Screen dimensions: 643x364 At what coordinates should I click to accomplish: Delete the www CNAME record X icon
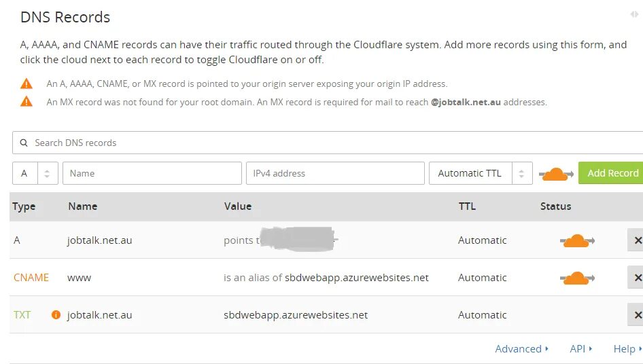[x=637, y=278]
